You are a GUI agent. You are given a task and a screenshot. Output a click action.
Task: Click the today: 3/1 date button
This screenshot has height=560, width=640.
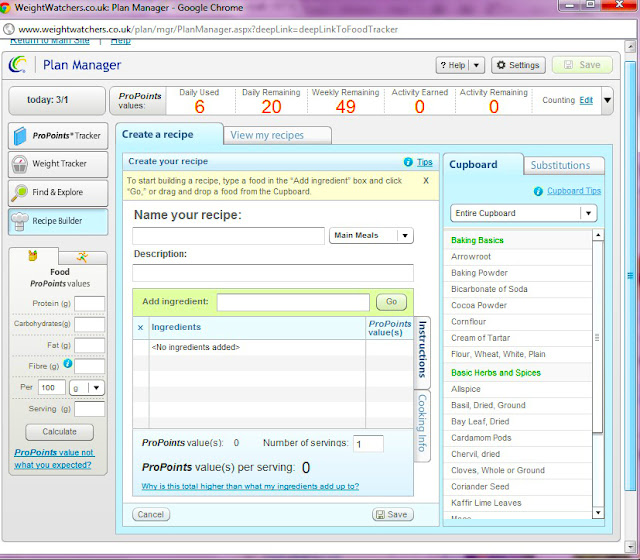[x=57, y=100]
